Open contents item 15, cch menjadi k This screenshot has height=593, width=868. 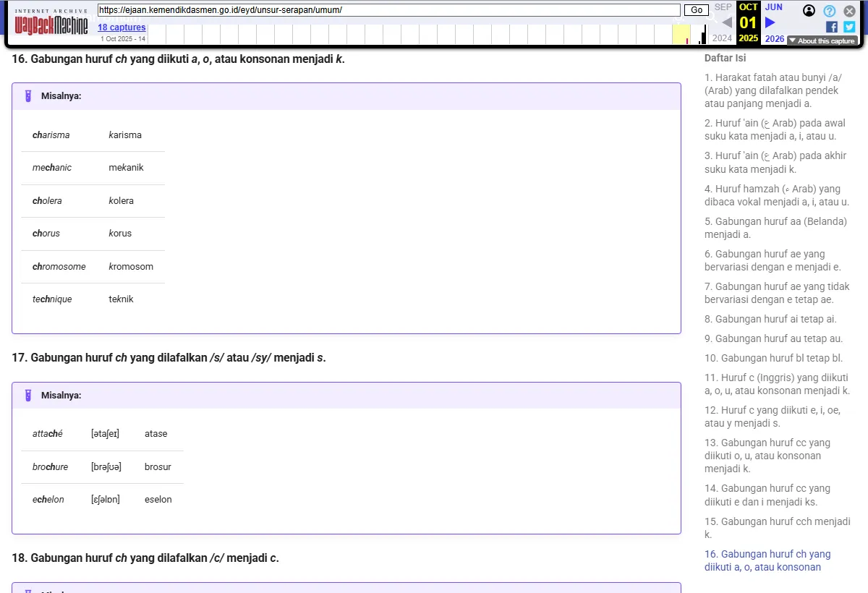pos(778,528)
